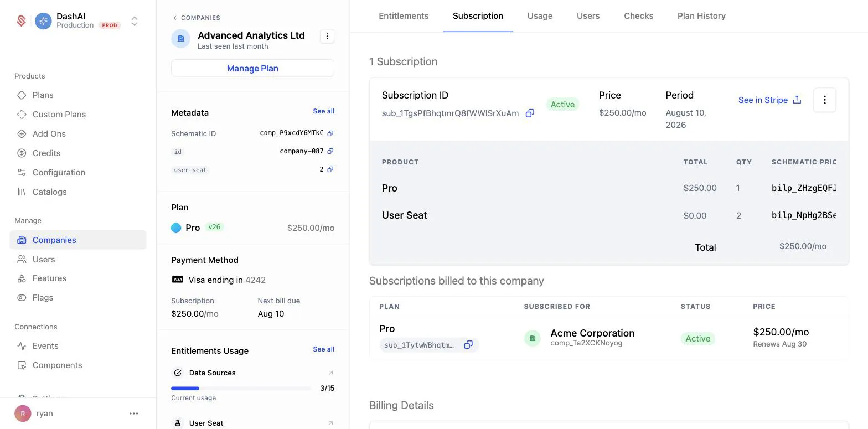Click Acme Corporation company avatar icon

pyautogui.click(x=533, y=338)
